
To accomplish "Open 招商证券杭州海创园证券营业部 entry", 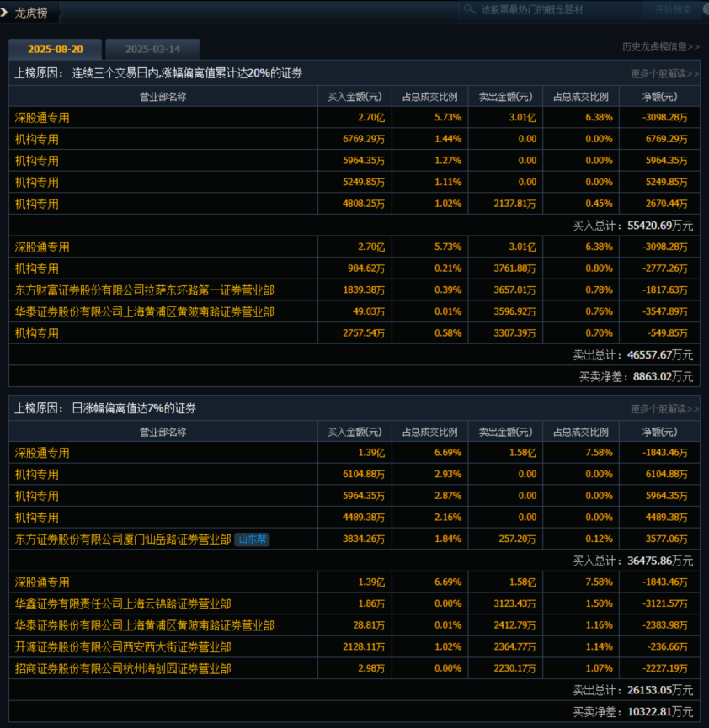I will 123,669.
